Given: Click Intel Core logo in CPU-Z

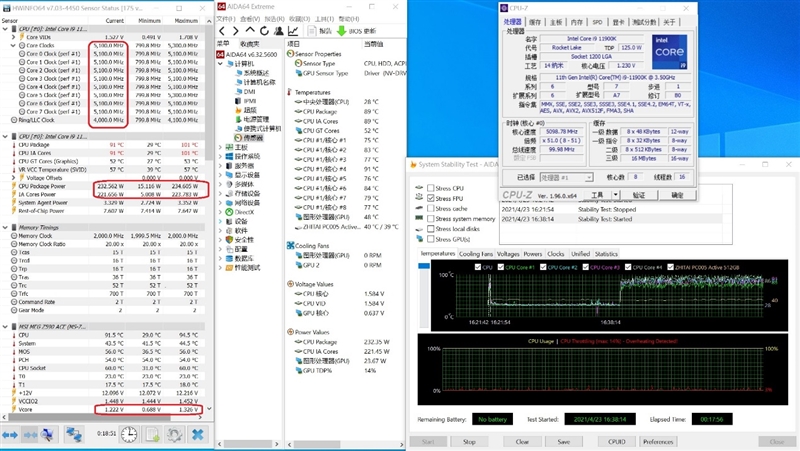Looking at the screenshot, I should click(x=669, y=52).
